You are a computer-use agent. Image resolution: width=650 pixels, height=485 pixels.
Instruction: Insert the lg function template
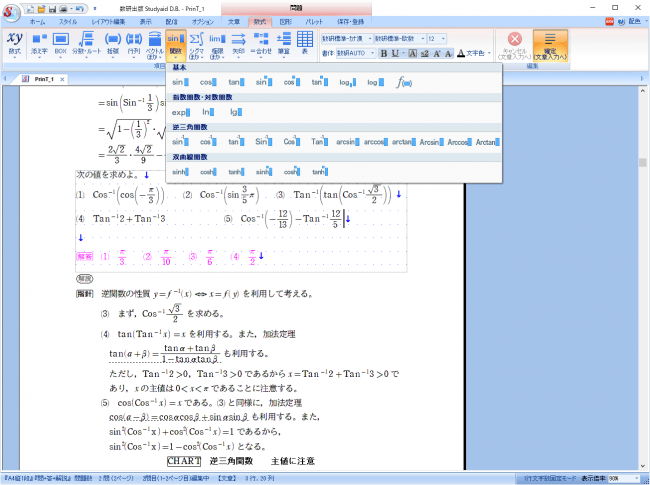point(236,112)
